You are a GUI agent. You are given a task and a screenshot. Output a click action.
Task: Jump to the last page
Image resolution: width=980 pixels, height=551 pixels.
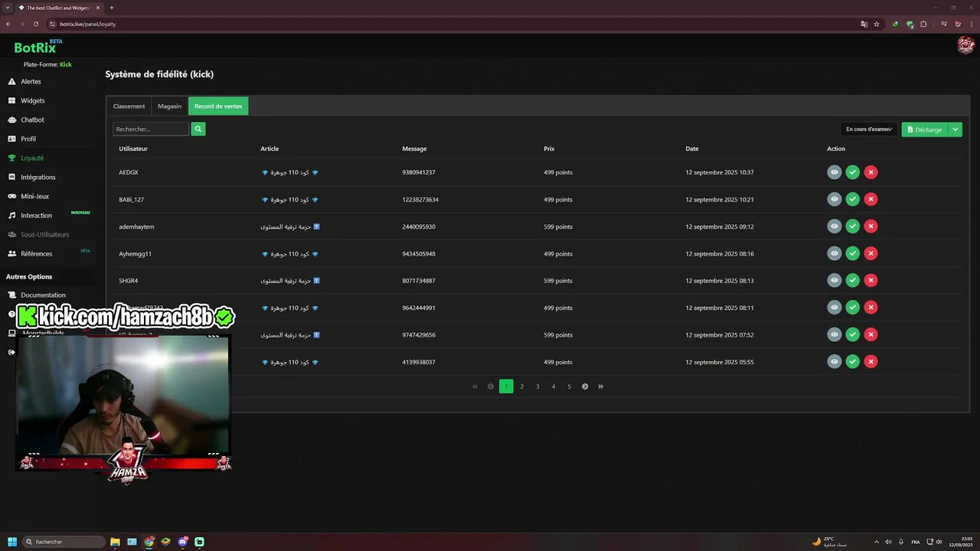click(x=601, y=386)
